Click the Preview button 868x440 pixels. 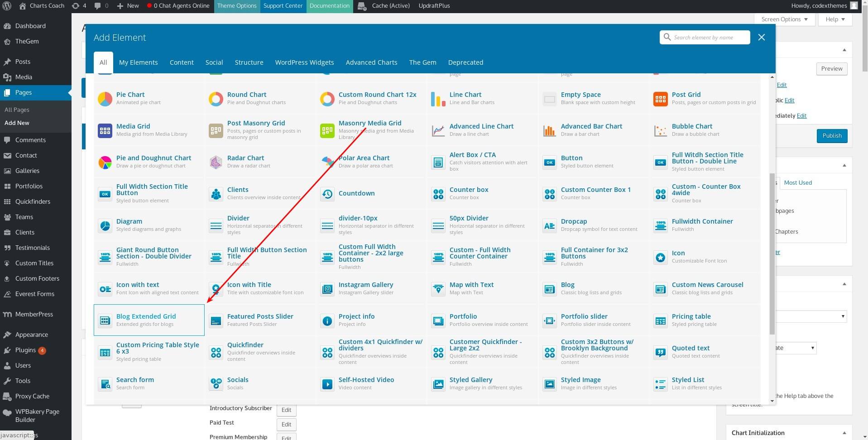[x=832, y=69]
